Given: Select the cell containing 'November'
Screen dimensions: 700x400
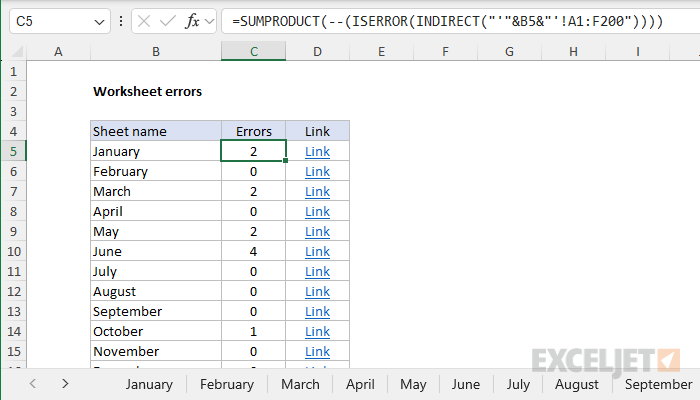Looking at the screenshot, I should [156, 351].
